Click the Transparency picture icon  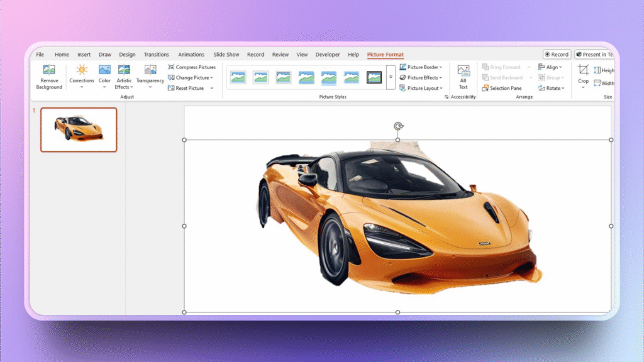[x=150, y=70]
